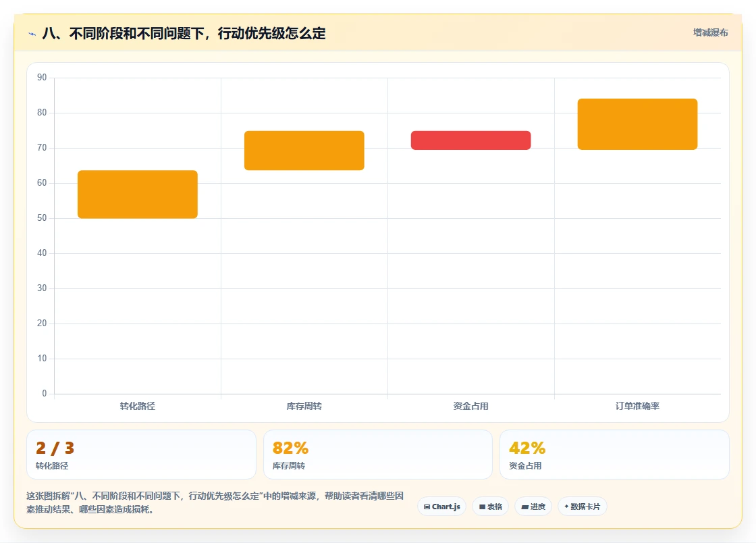This screenshot has width=756, height=543.
Task: Click the 82% stat value
Action: pos(290,448)
